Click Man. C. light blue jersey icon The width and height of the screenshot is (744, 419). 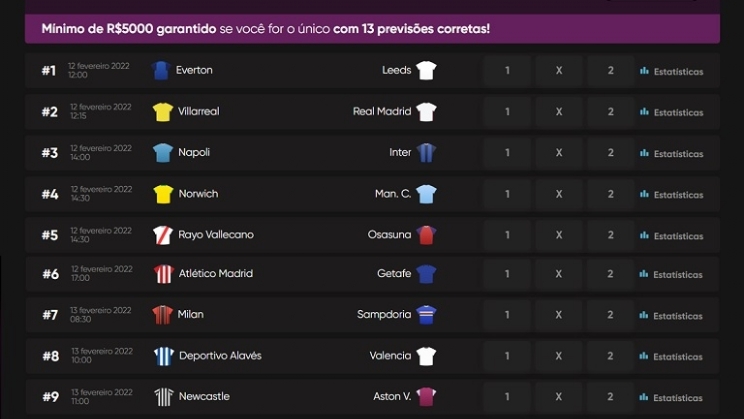(427, 194)
